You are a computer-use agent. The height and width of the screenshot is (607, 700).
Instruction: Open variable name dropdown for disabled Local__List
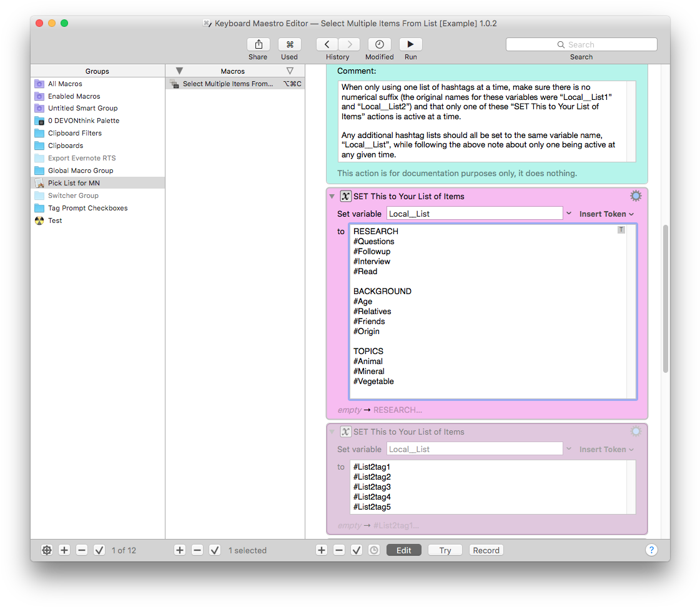[x=569, y=449]
